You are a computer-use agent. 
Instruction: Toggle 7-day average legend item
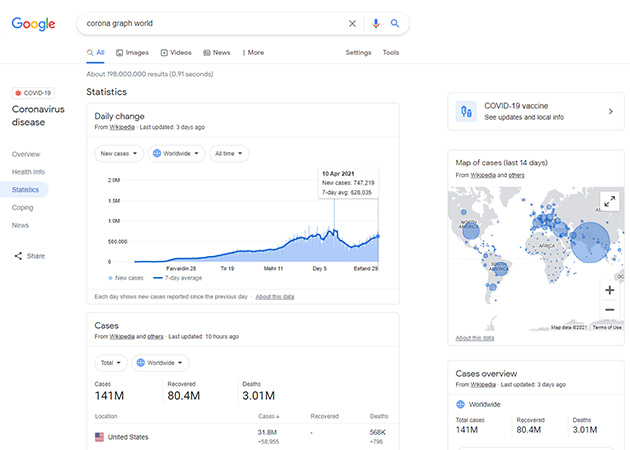(x=178, y=278)
